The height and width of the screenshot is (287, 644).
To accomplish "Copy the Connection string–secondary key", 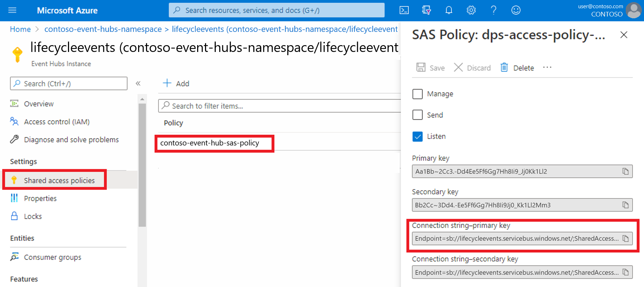I will tap(625, 272).
